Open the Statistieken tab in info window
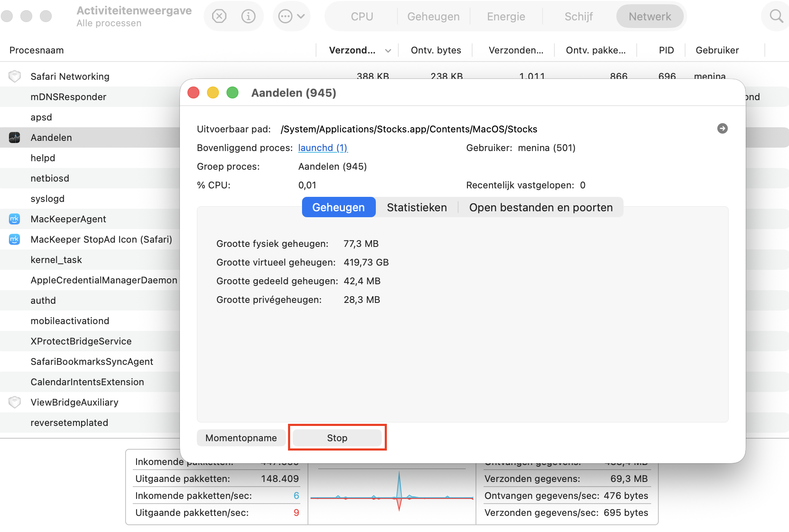The height and width of the screenshot is (532, 789). point(417,207)
